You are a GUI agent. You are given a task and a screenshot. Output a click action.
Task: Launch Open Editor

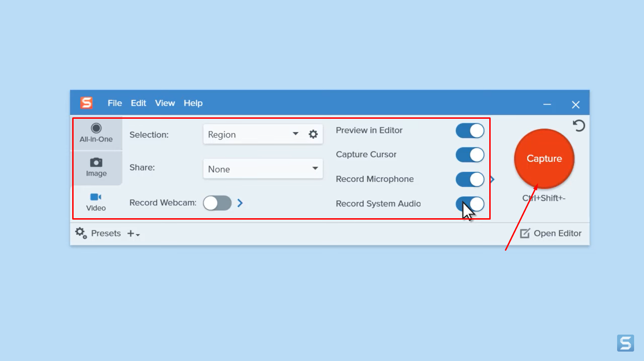[550, 233]
